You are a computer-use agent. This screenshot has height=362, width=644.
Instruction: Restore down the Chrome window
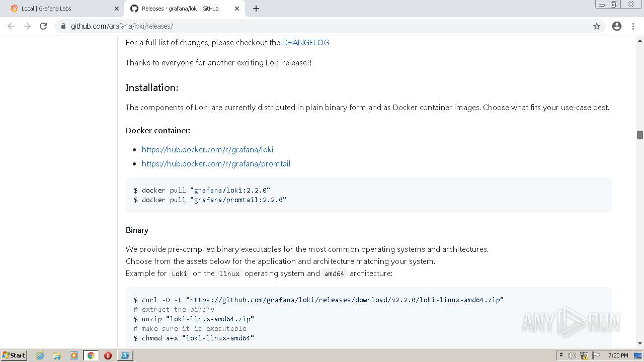point(614,5)
